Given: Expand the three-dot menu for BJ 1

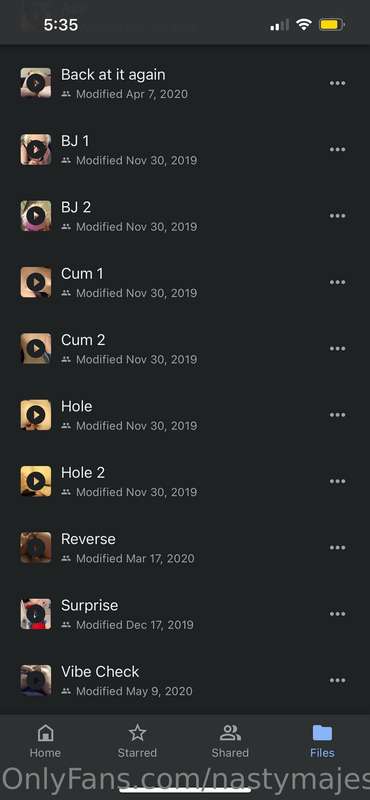Looking at the screenshot, I should (x=337, y=149).
